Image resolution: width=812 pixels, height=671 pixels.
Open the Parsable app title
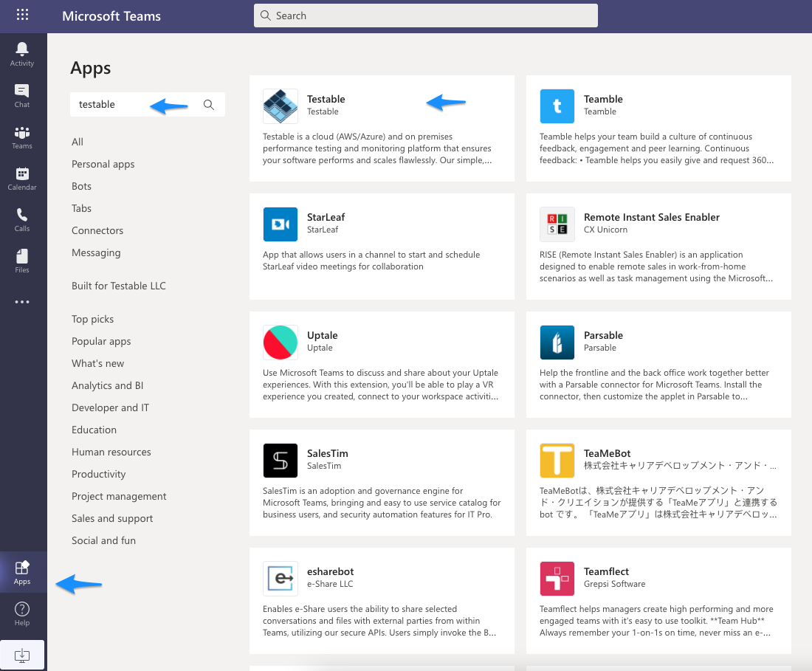(x=603, y=335)
